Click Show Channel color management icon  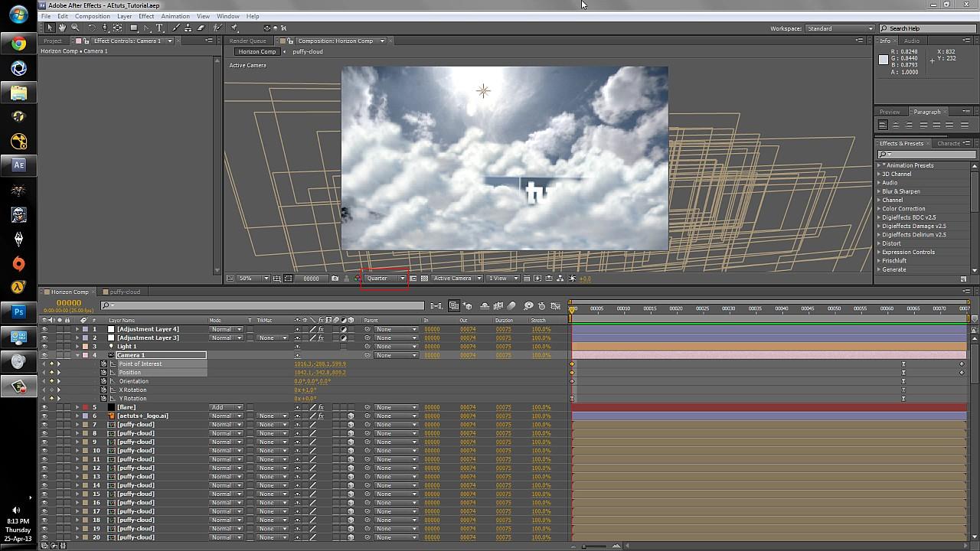click(357, 279)
